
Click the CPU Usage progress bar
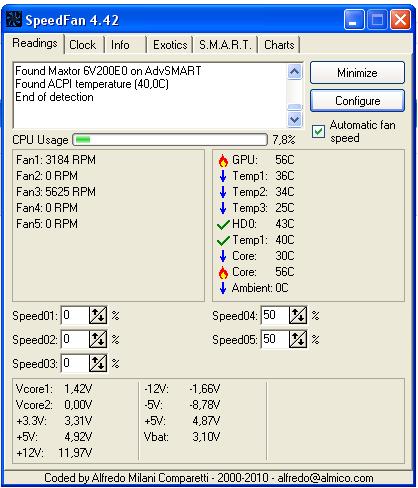tap(170, 140)
